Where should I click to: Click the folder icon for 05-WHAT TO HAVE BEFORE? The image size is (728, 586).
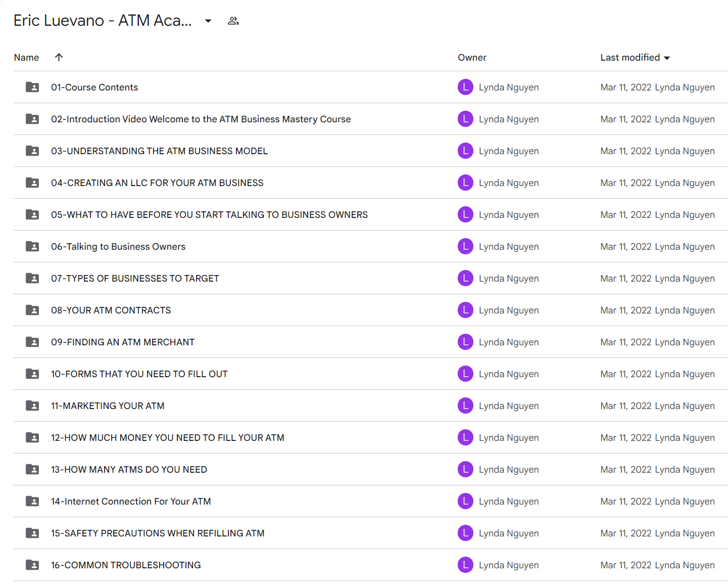click(32, 214)
